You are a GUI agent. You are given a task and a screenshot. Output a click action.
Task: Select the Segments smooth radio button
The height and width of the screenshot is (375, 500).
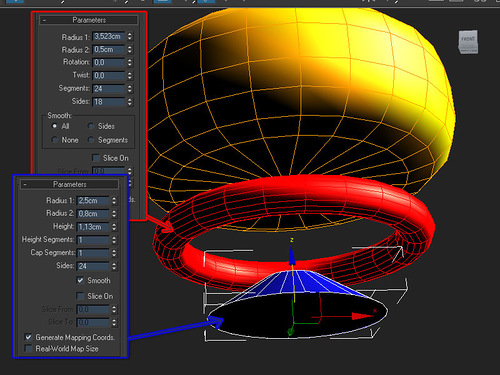click(x=90, y=140)
